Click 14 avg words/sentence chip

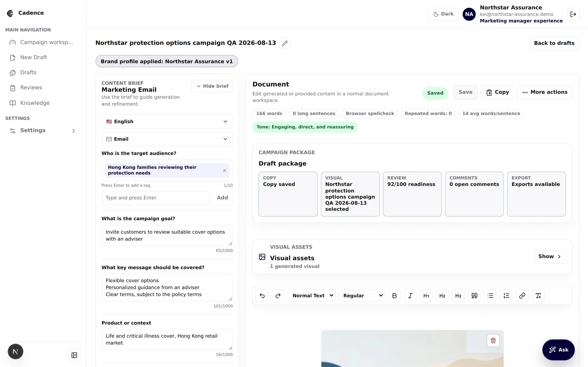491,114
